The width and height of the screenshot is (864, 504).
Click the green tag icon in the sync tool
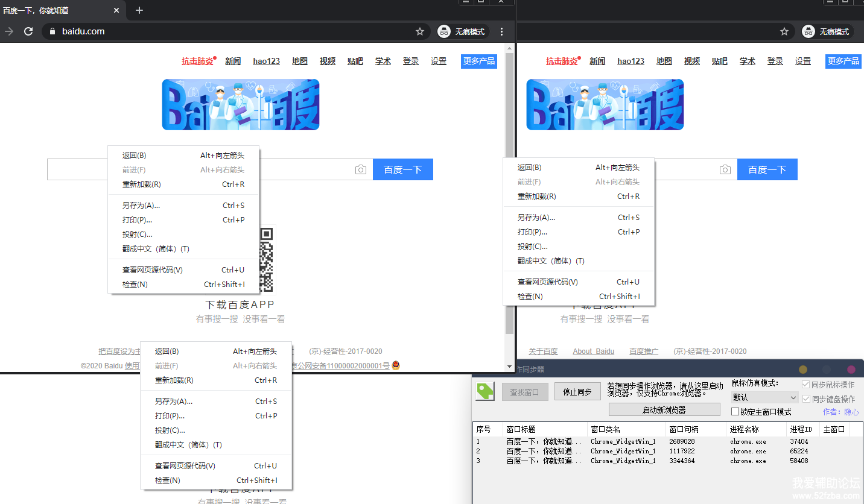point(485,391)
